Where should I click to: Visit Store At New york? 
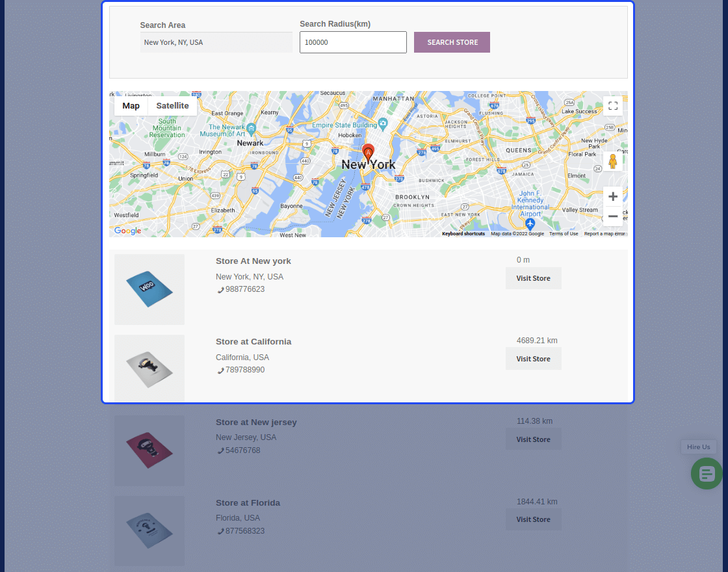click(x=533, y=278)
